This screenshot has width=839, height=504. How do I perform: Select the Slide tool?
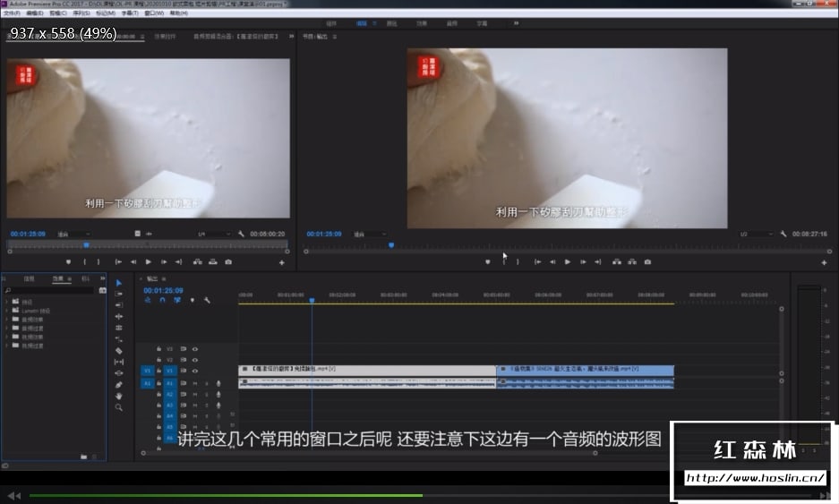pos(119,373)
